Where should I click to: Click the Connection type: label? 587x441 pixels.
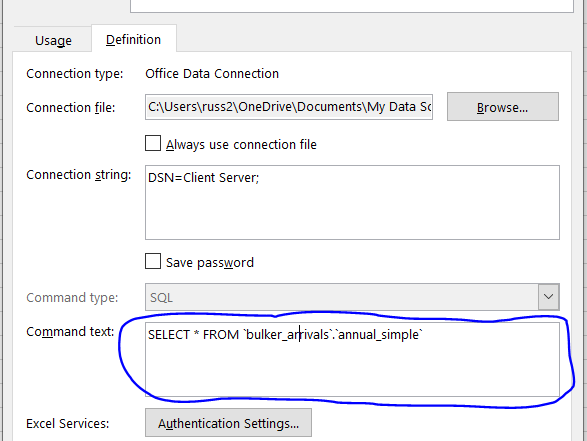click(x=74, y=74)
